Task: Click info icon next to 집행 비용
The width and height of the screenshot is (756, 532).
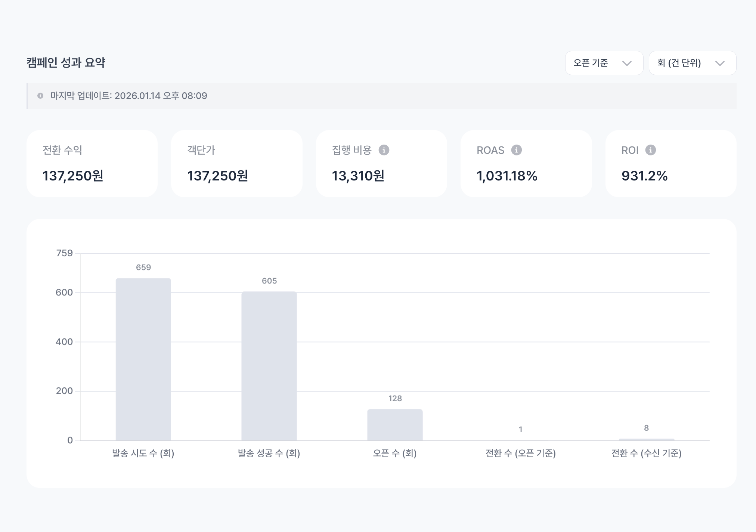Action: pos(384,150)
